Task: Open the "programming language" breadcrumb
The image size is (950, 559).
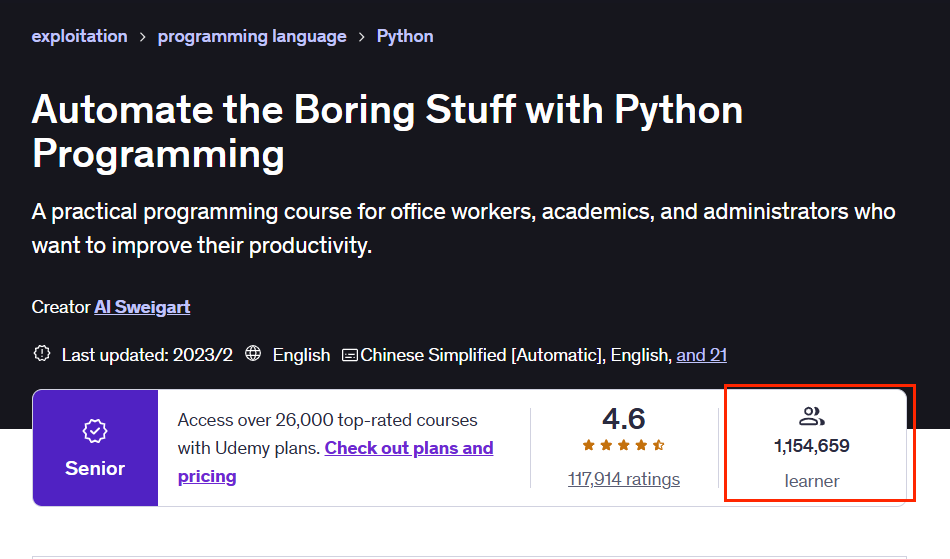Action: point(252,36)
